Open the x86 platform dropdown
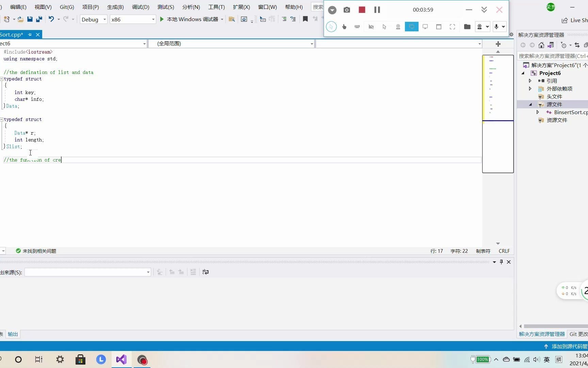The height and width of the screenshot is (368, 588). coord(133,19)
